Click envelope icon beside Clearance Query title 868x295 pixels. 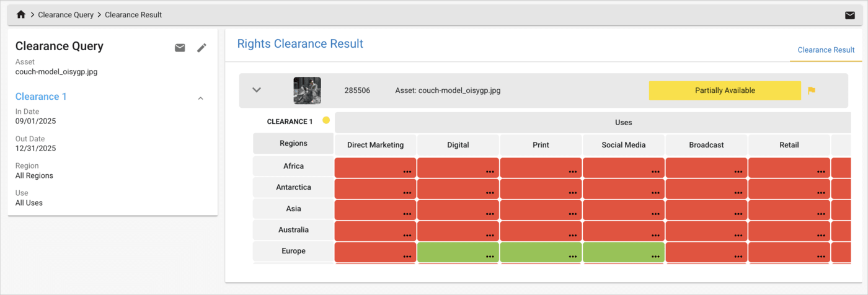pyautogui.click(x=180, y=48)
